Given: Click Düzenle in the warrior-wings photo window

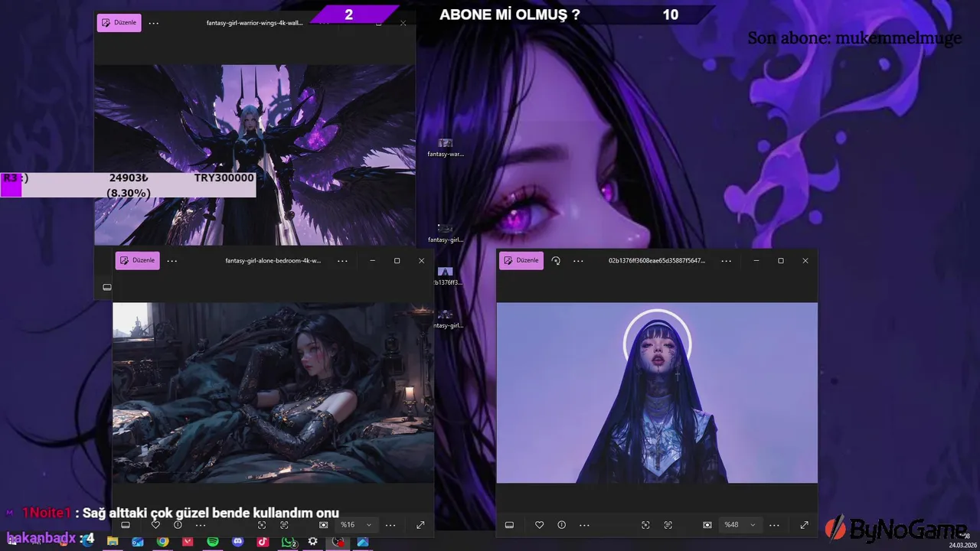Looking at the screenshot, I should (119, 23).
